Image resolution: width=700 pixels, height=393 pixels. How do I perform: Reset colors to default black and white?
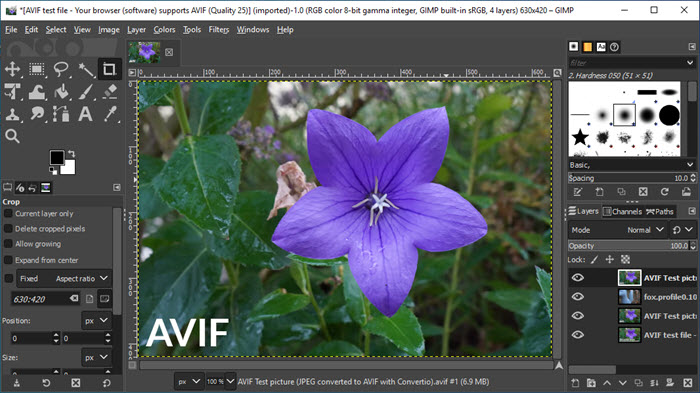coord(53,171)
